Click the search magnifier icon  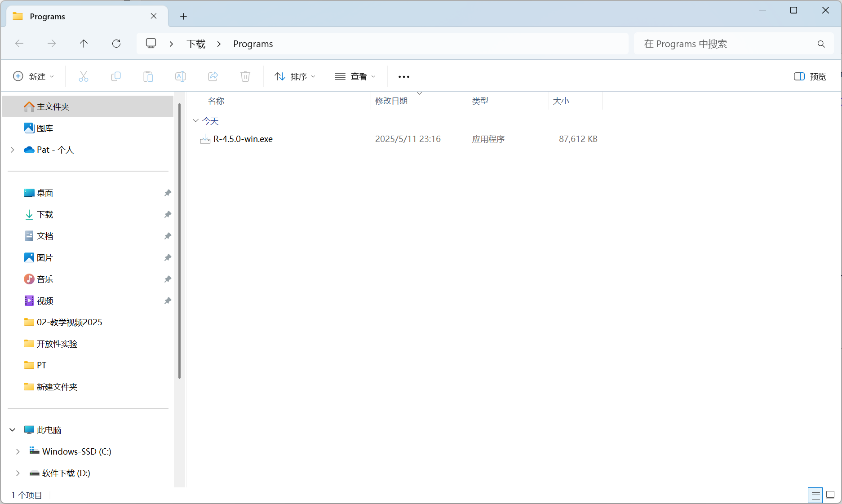click(x=821, y=44)
